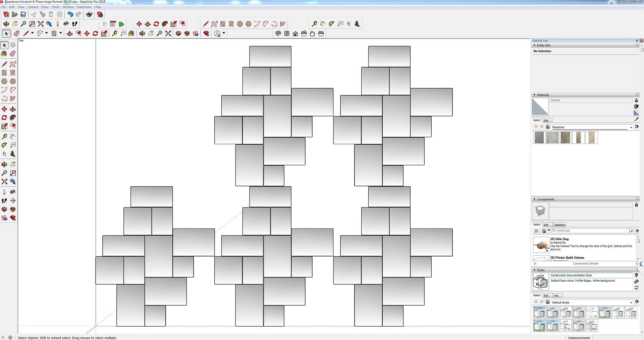Viewport: 644px width, 340px height.
Task: Open the Camera menu
Action: point(33,7)
